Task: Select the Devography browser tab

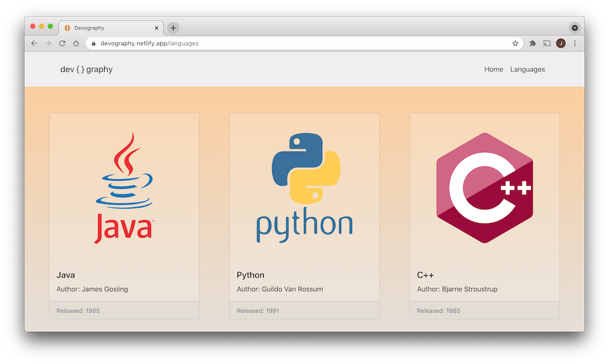Action: pyautogui.click(x=111, y=28)
